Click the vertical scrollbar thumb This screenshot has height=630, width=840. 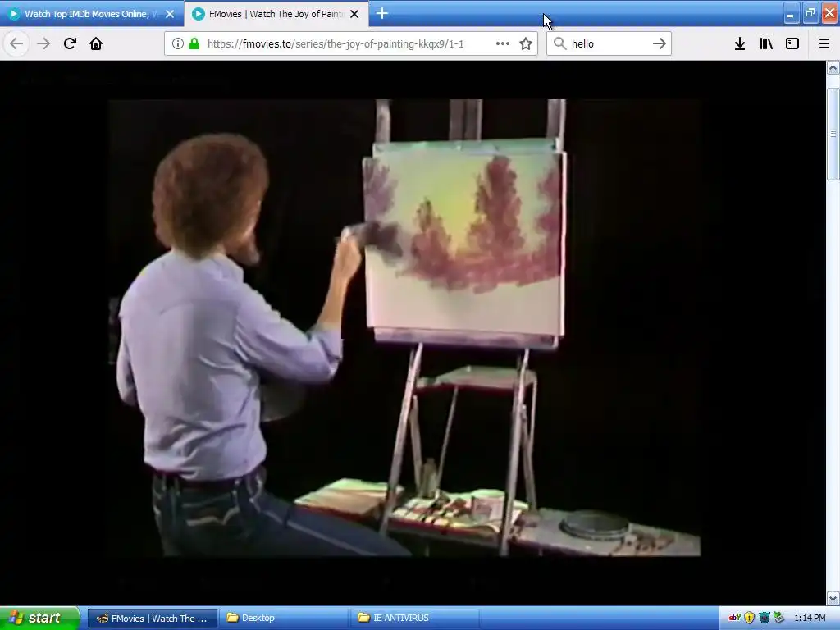tap(833, 134)
